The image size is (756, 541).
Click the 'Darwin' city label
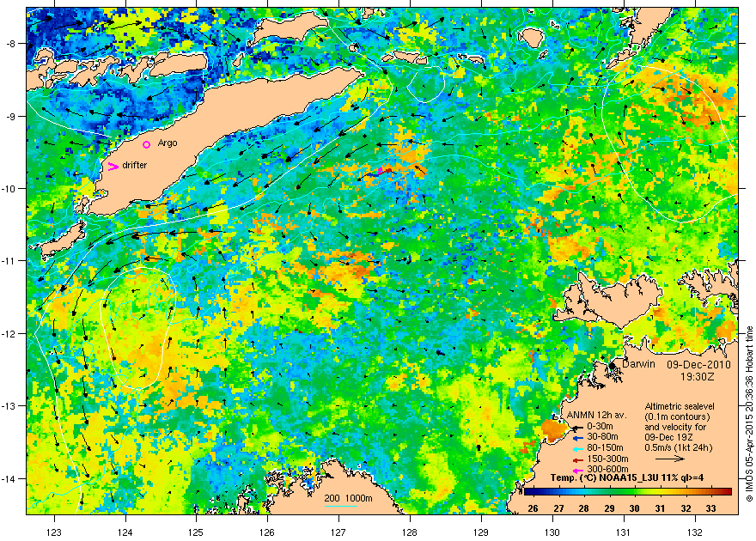point(638,364)
